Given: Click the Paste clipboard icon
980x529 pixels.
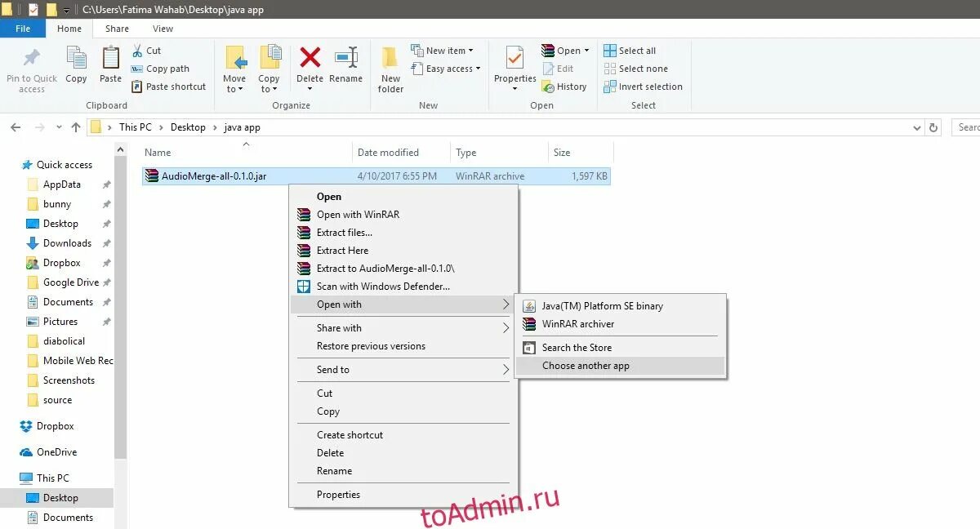Looking at the screenshot, I should pyautogui.click(x=110, y=59).
